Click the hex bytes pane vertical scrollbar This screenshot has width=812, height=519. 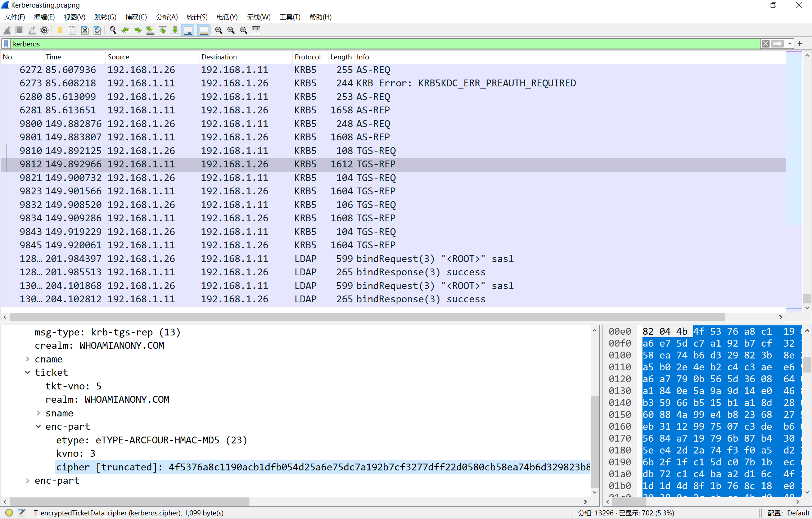click(807, 365)
